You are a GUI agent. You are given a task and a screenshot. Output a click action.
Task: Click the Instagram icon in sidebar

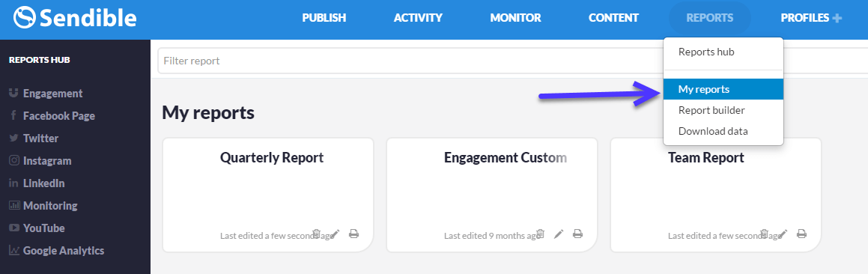(x=13, y=160)
